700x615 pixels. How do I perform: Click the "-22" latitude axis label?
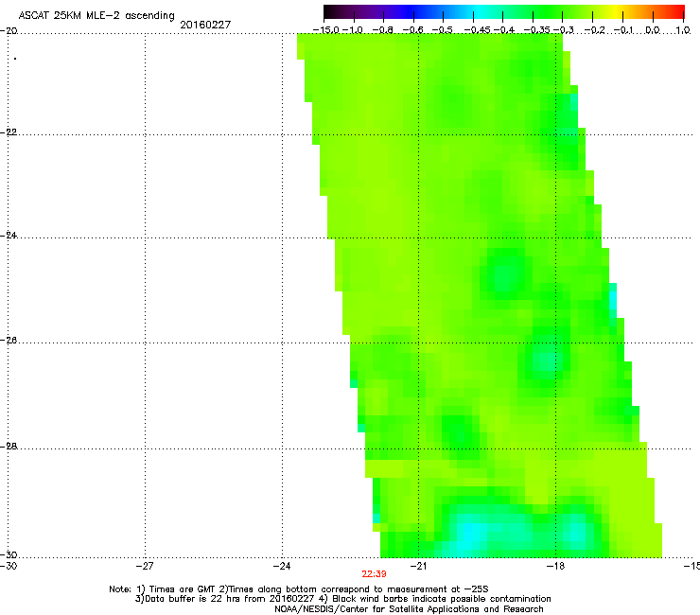pyautogui.click(x=9, y=132)
